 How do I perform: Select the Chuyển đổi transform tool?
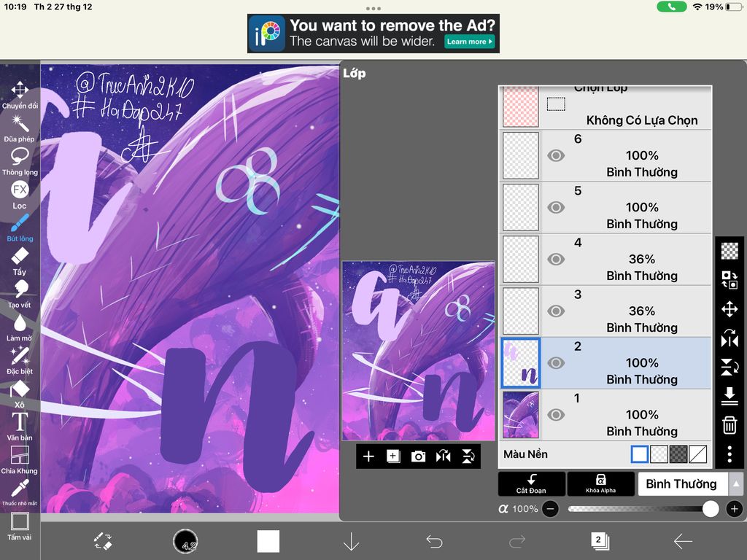pos(20,96)
